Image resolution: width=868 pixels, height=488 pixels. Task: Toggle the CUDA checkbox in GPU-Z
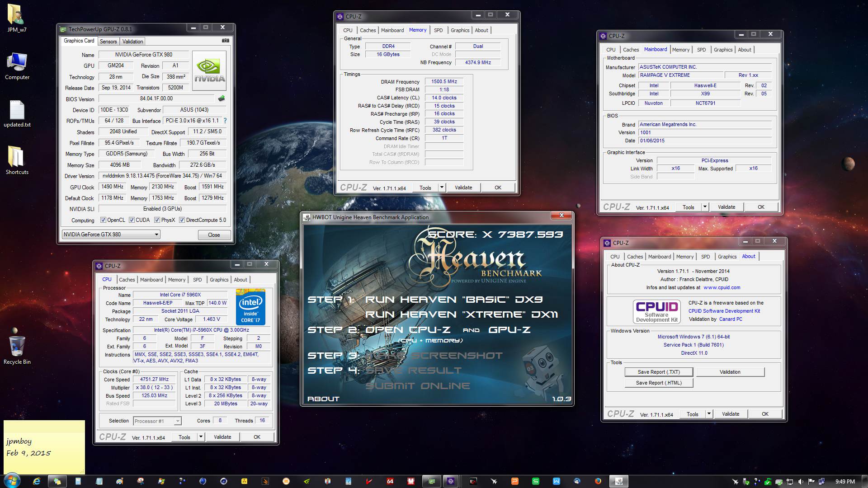132,220
